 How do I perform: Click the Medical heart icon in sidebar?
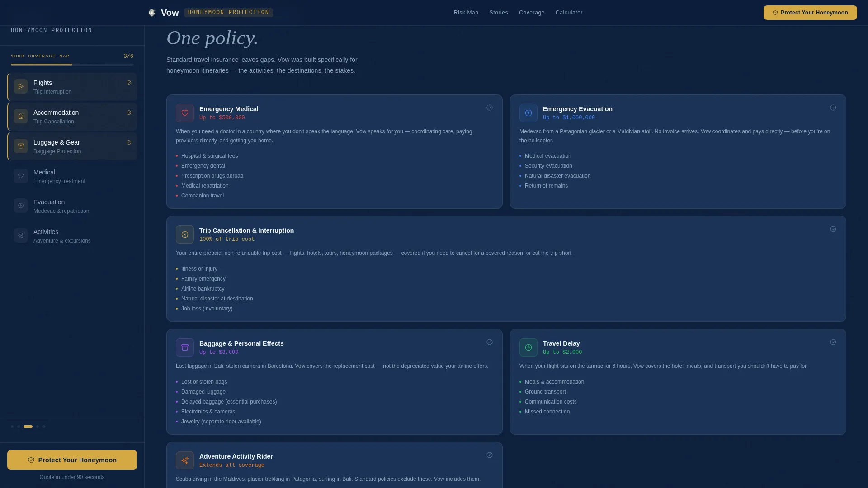tap(21, 176)
